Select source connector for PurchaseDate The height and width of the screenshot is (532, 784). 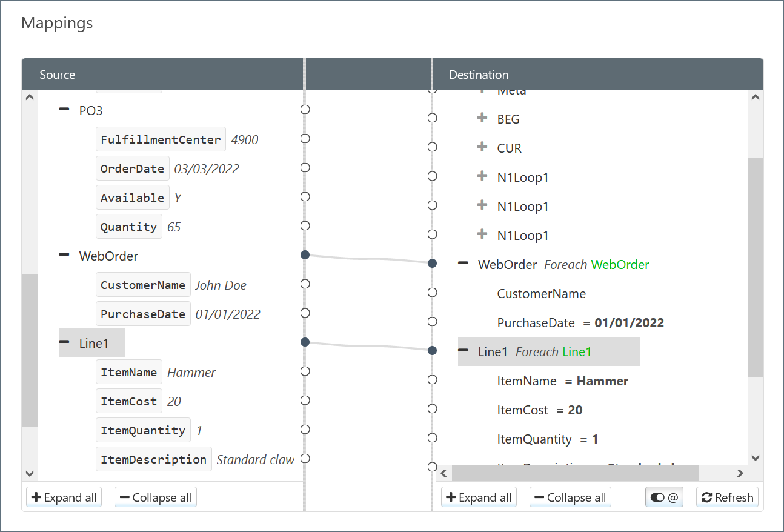(x=305, y=313)
